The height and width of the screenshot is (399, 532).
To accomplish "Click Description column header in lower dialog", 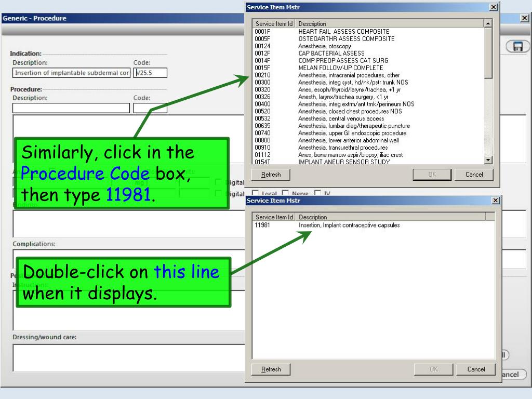I will tap(391, 217).
